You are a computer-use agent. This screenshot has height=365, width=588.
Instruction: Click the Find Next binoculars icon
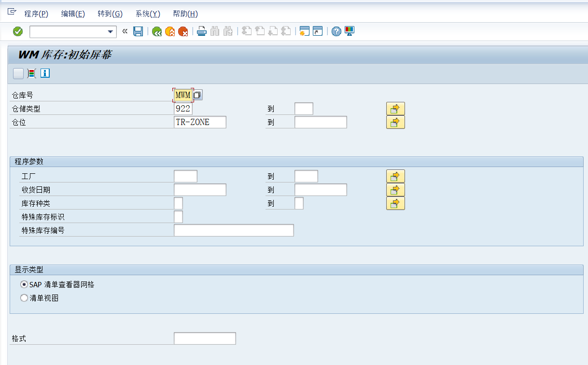[228, 31]
